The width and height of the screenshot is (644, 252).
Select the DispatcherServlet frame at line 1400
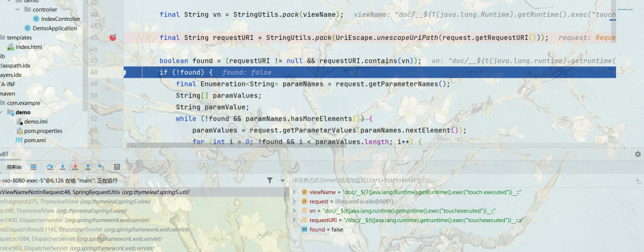[143, 220]
